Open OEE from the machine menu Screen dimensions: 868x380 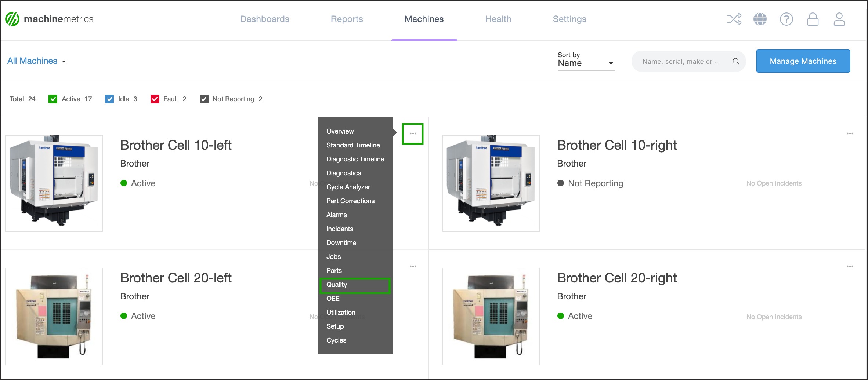(x=333, y=299)
